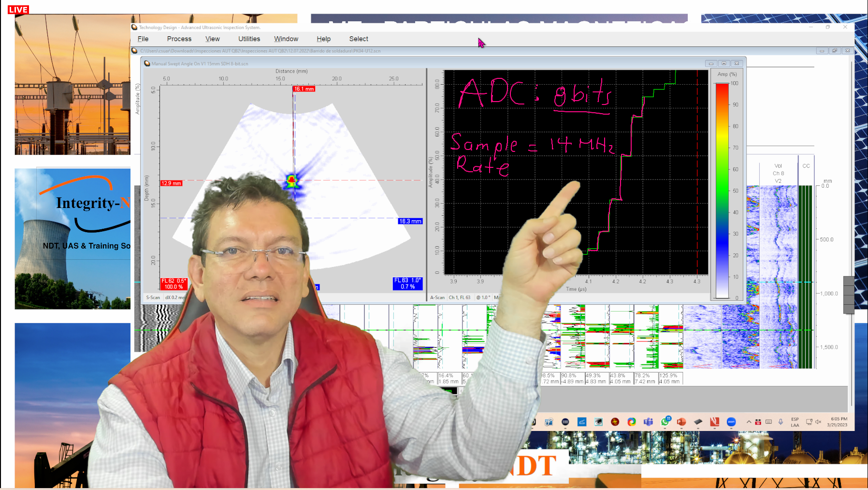Click the Technology Design app icon in the title bar
Screen dimensions: 868x490
pyautogui.click(x=135, y=27)
